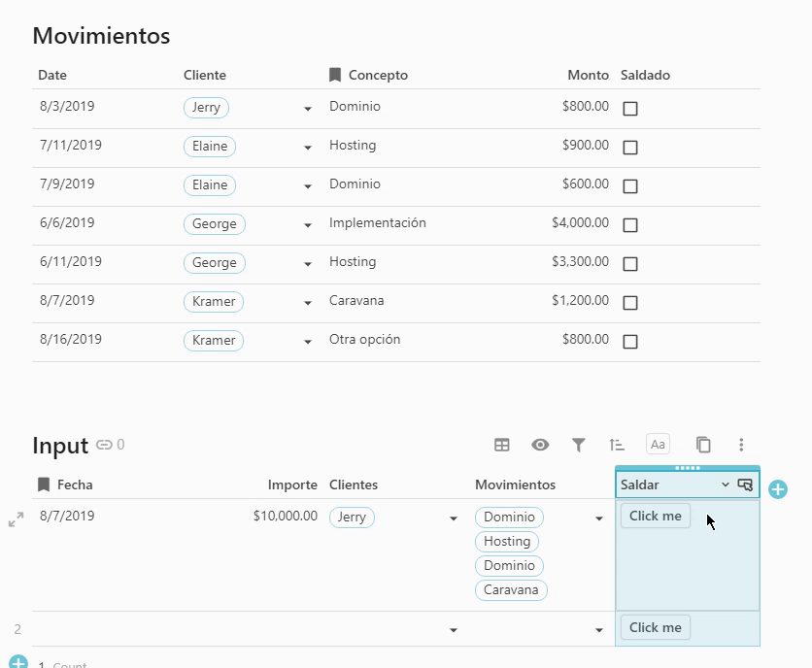Open the Saldar column header dropdown arrow
This screenshot has height=668, width=812.
725,484
